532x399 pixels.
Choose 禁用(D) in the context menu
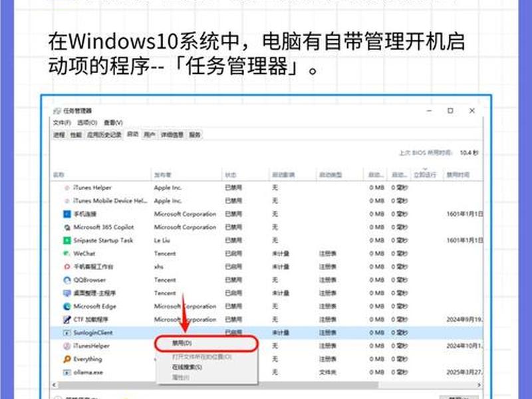coord(206,343)
